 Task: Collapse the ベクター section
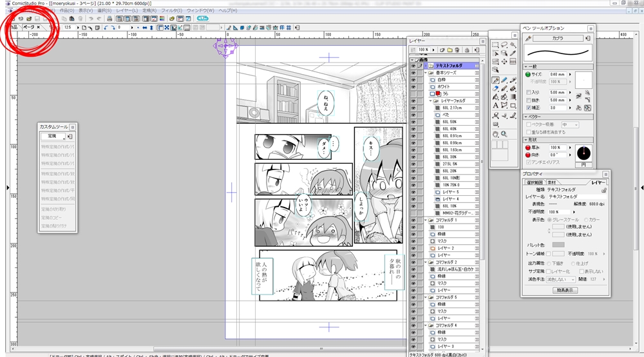tap(526, 117)
